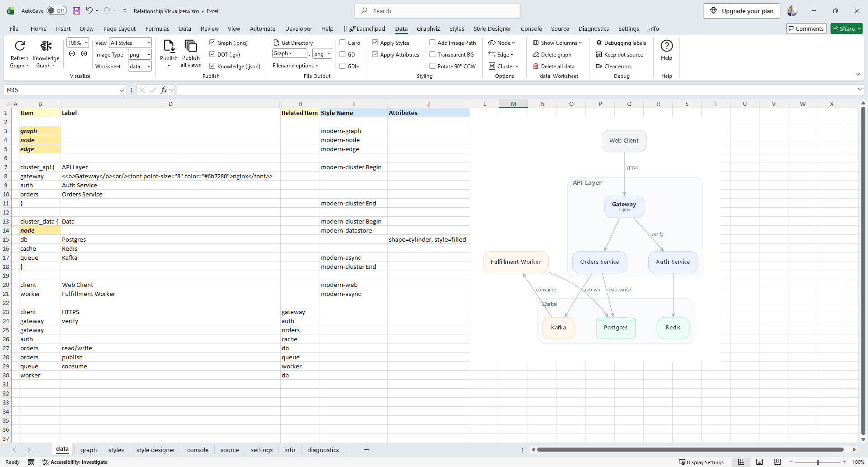Zoom in with the plus circle icon
Image resolution: width=868 pixels, height=467 pixels.
tap(84, 54)
